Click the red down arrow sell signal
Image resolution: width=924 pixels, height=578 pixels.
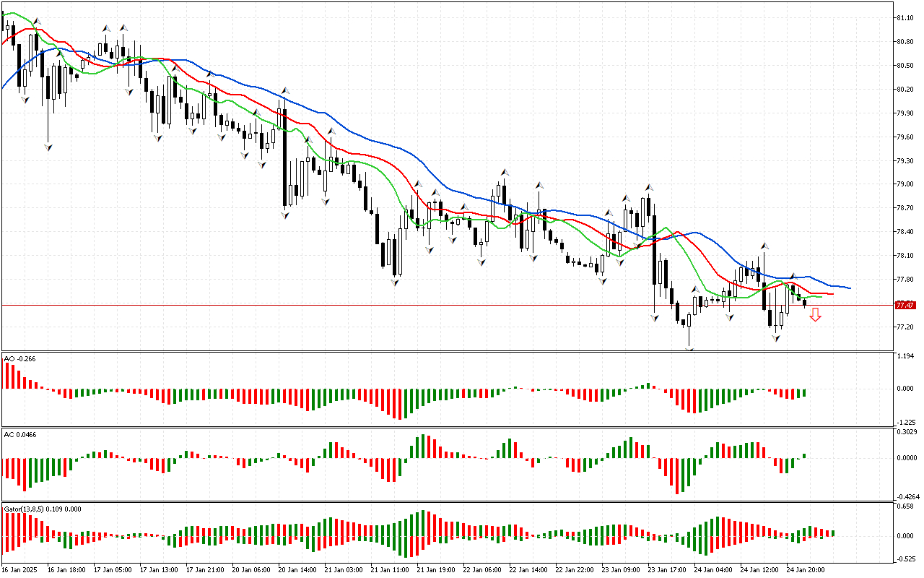815,314
